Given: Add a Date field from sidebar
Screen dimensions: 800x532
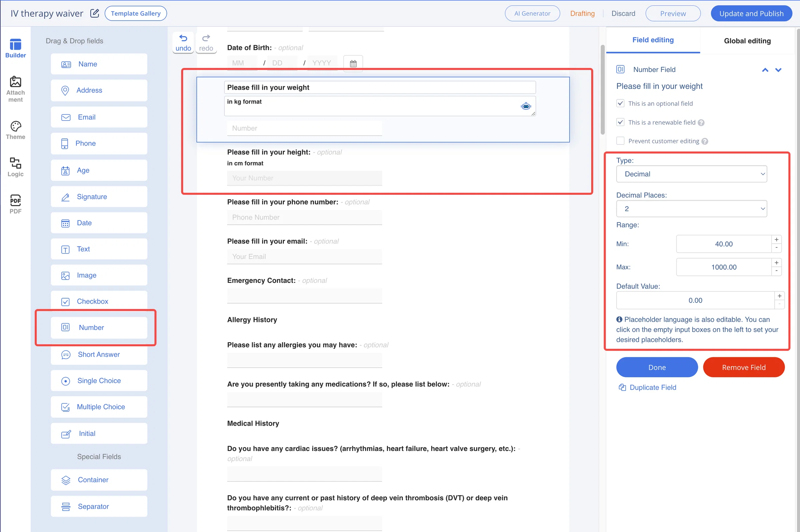Looking at the screenshot, I should (99, 222).
